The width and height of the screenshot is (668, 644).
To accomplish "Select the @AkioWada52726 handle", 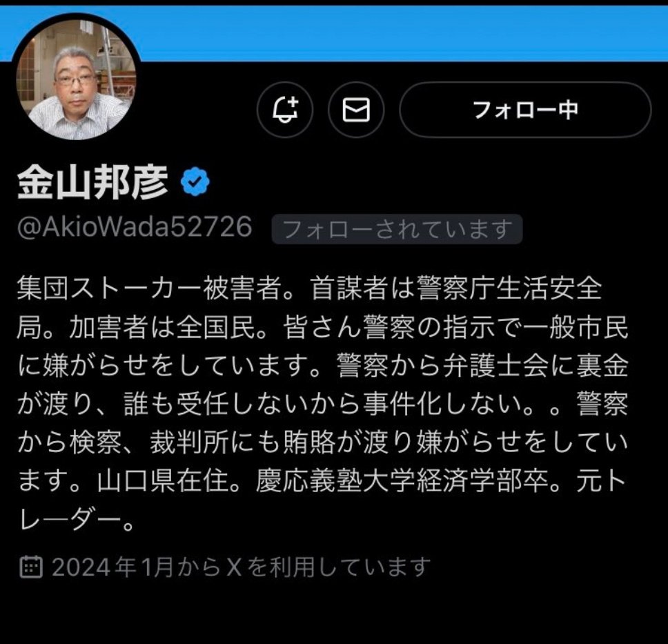I will 135,226.
